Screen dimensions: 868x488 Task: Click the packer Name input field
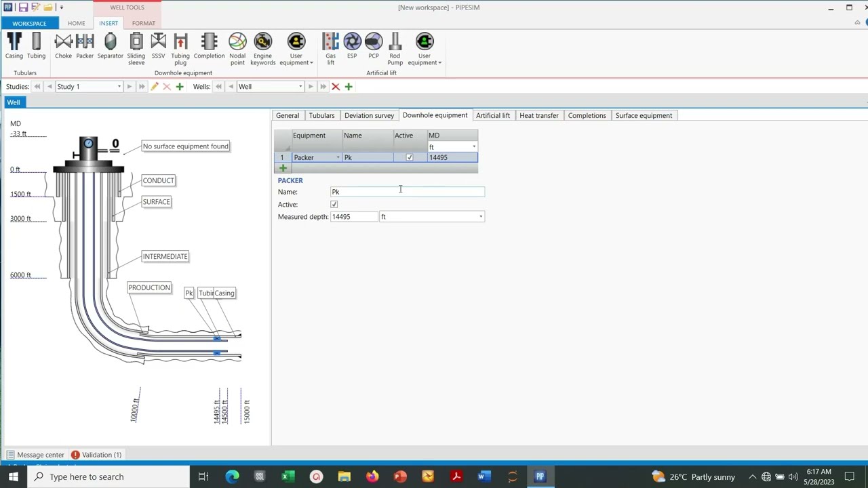click(408, 192)
